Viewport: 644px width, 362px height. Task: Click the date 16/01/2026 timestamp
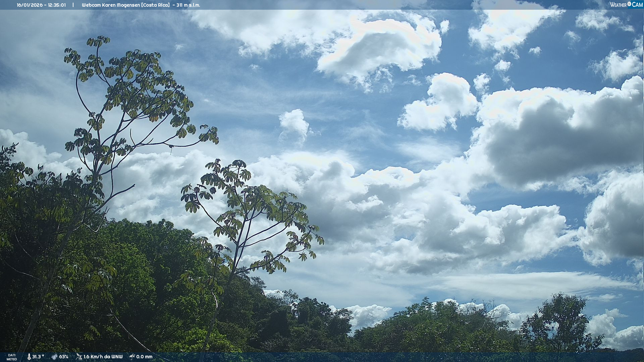click(29, 5)
